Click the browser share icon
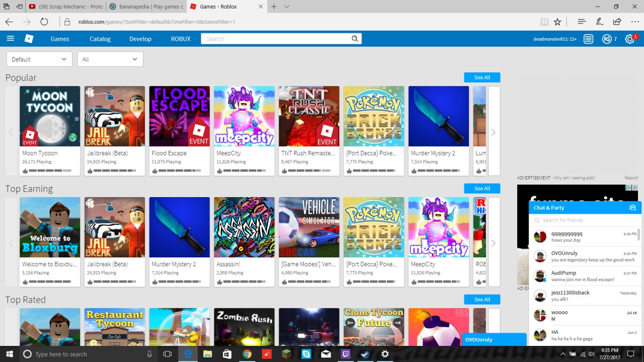The height and width of the screenshot is (362, 644). coord(617,22)
